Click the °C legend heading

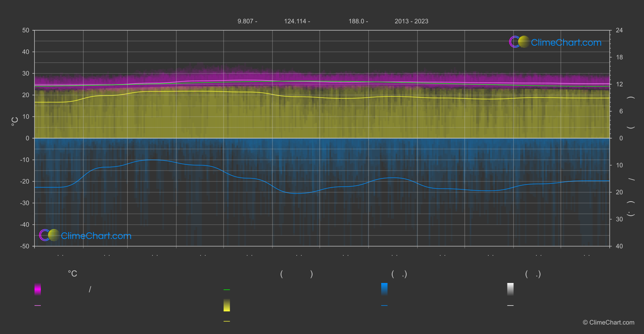pos(72,274)
